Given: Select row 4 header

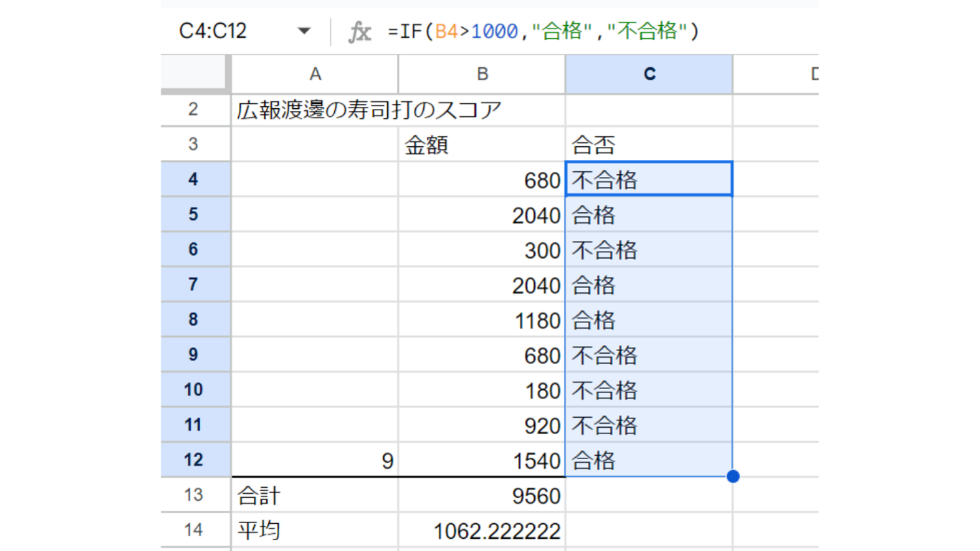Looking at the screenshot, I should (196, 179).
